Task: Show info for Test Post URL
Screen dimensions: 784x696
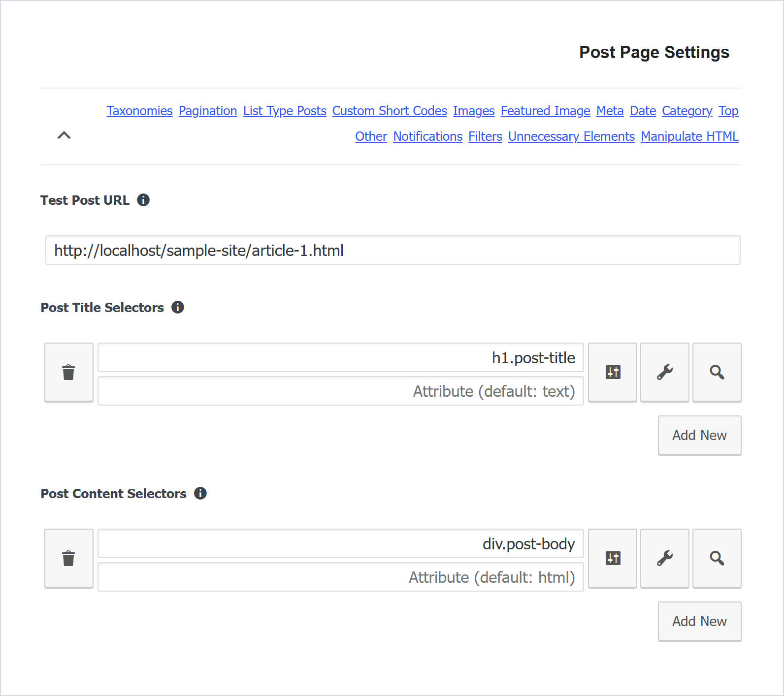Action: 143,200
